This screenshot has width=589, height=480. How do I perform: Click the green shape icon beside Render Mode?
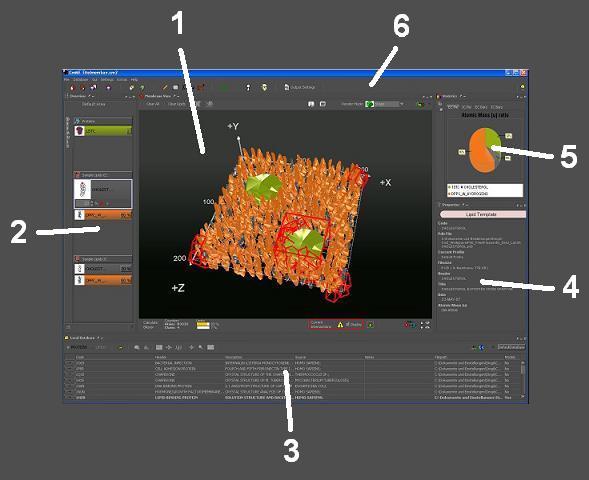point(370,104)
